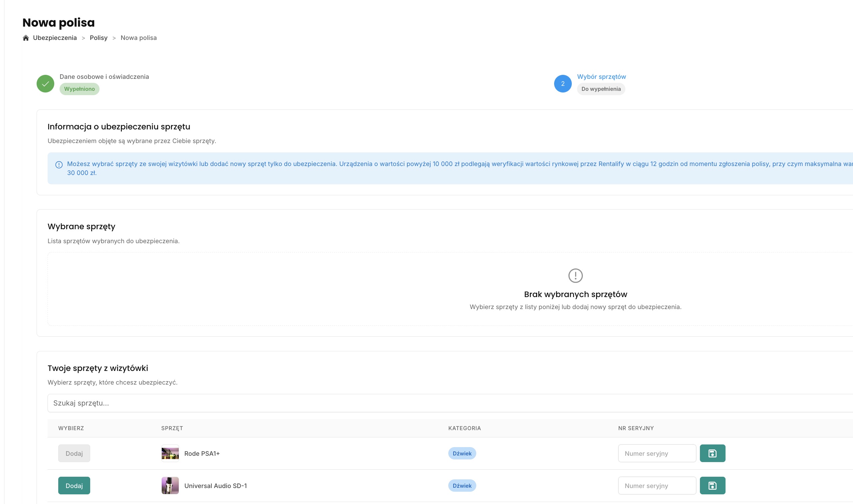The height and width of the screenshot is (504, 853).
Task: Open Rode PSA1+ equipment thumbnail
Action: (x=170, y=453)
